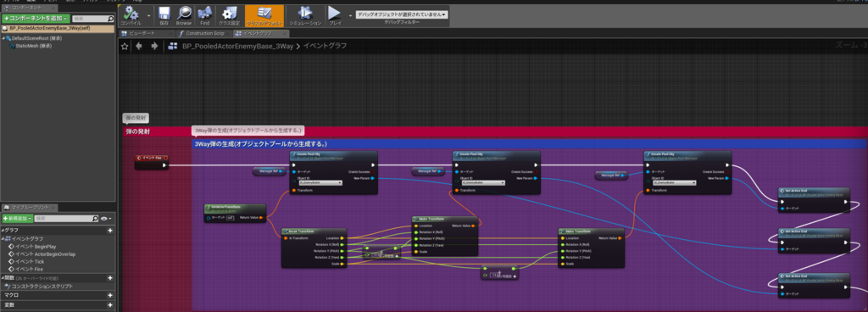Click +コンポーネントを追加 dropdown button
The width and height of the screenshot is (868, 312).
(36, 19)
